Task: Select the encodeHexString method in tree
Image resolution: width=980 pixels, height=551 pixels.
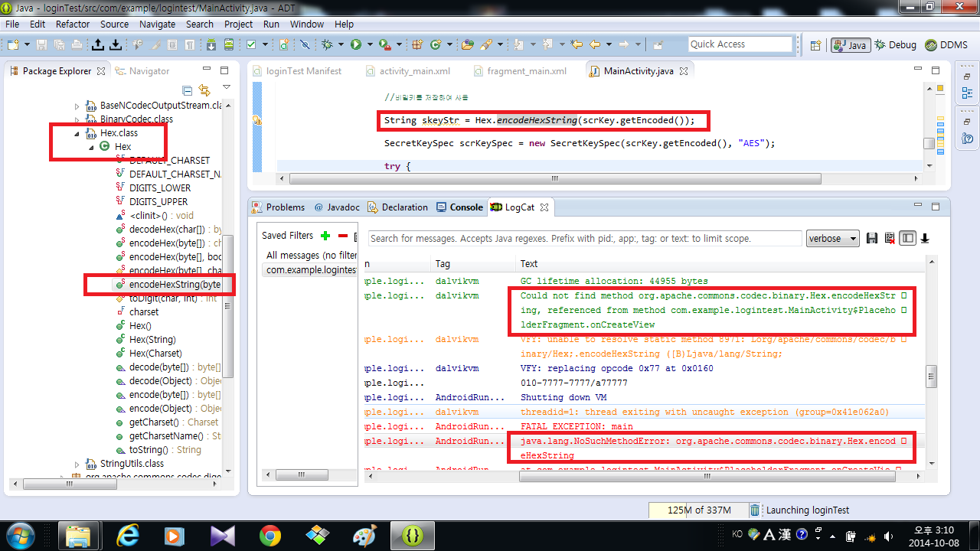Action: click(168, 285)
